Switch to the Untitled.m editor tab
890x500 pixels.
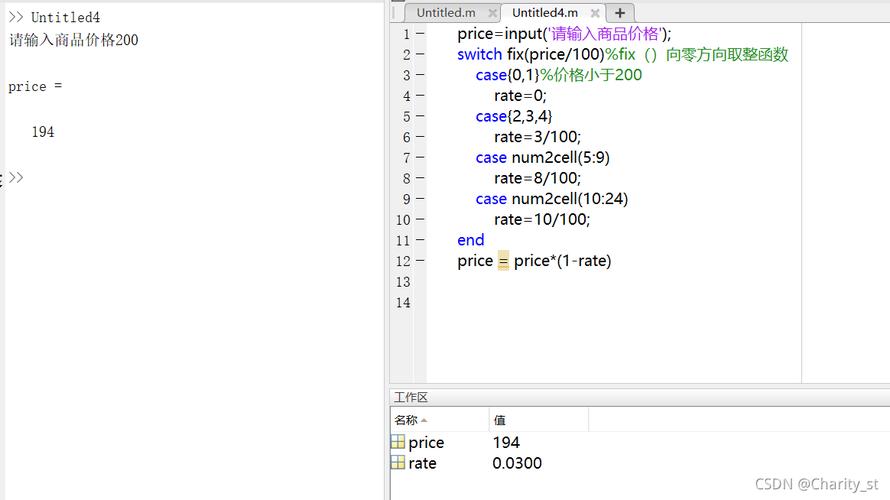pos(446,12)
